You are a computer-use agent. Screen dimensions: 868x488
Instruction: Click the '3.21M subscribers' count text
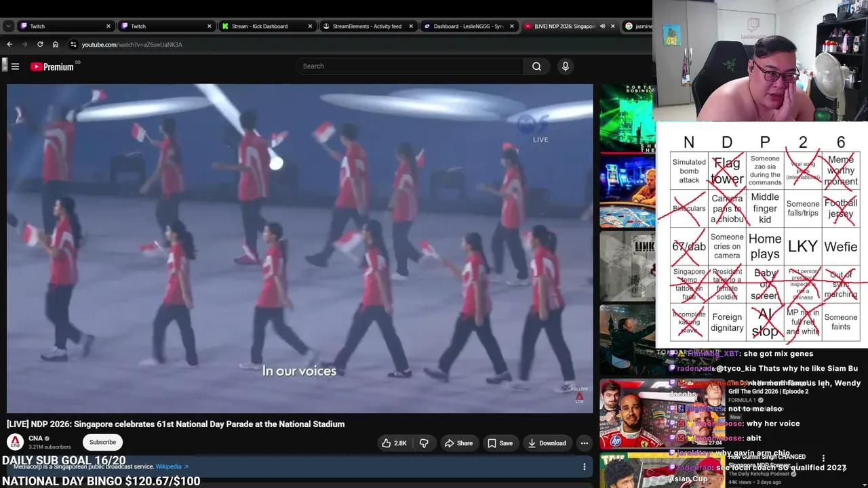[50, 447]
